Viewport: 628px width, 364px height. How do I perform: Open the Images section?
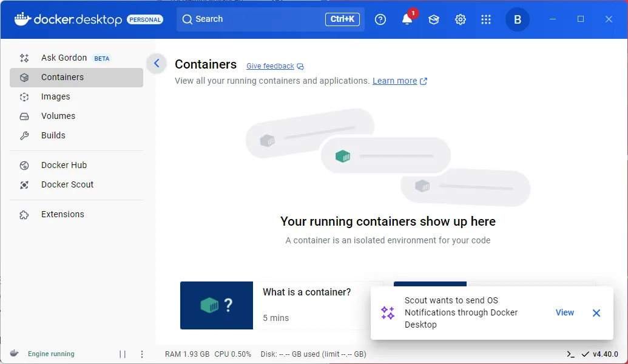click(76, 96)
